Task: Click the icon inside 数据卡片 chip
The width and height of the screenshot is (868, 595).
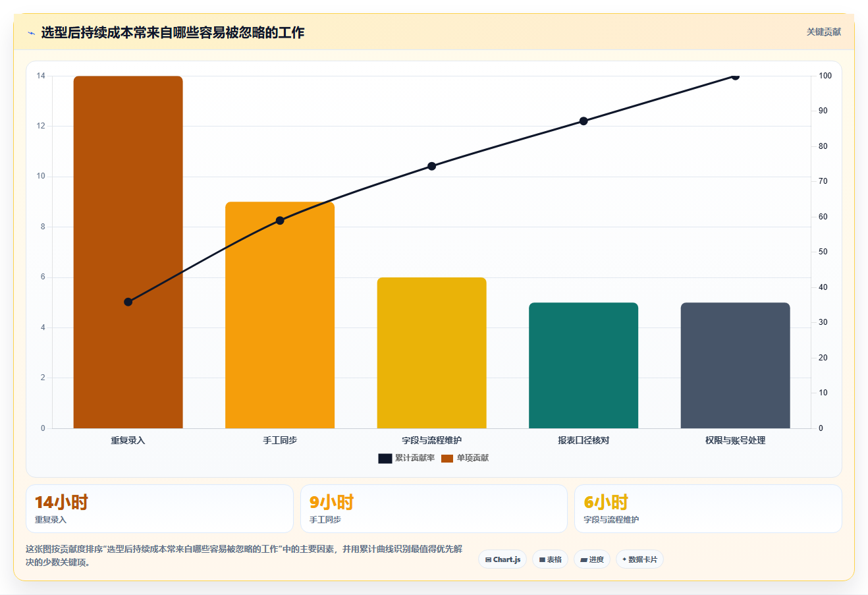Action: click(x=624, y=559)
